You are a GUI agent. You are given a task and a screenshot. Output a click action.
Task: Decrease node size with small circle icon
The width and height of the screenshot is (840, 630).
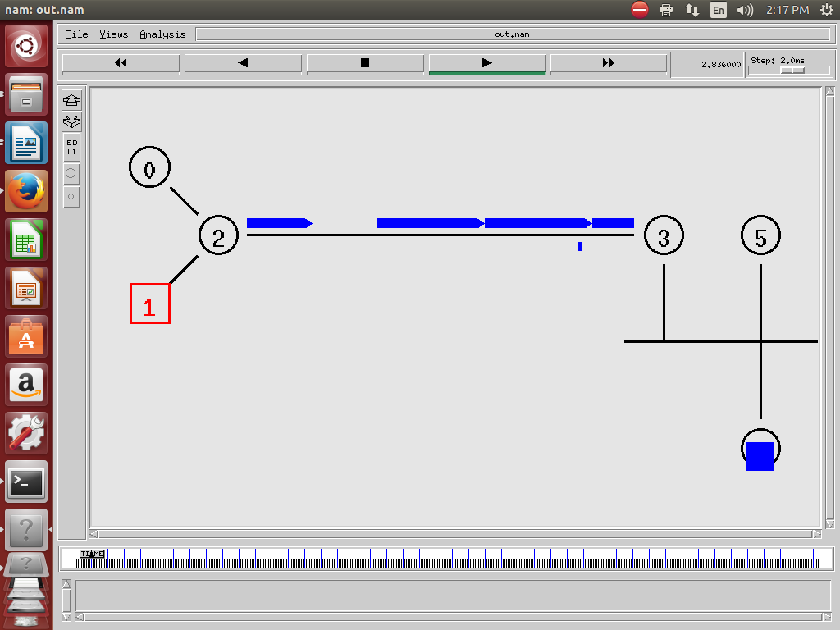71,197
